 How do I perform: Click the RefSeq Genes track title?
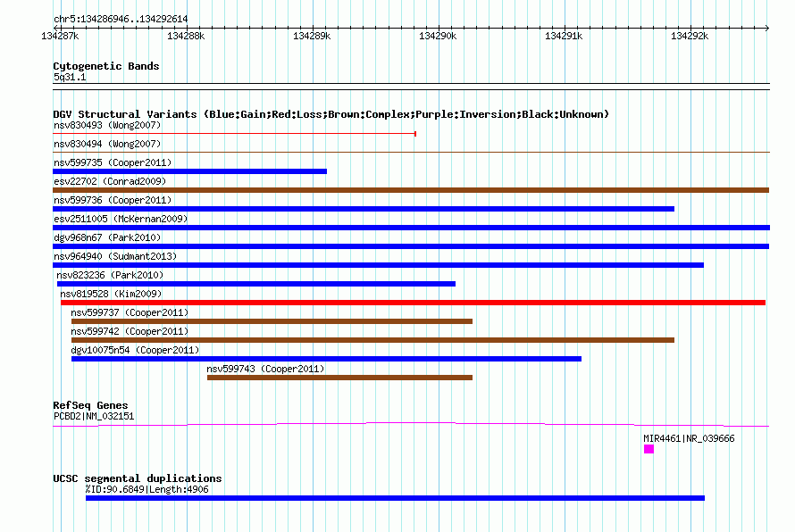point(90,405)
